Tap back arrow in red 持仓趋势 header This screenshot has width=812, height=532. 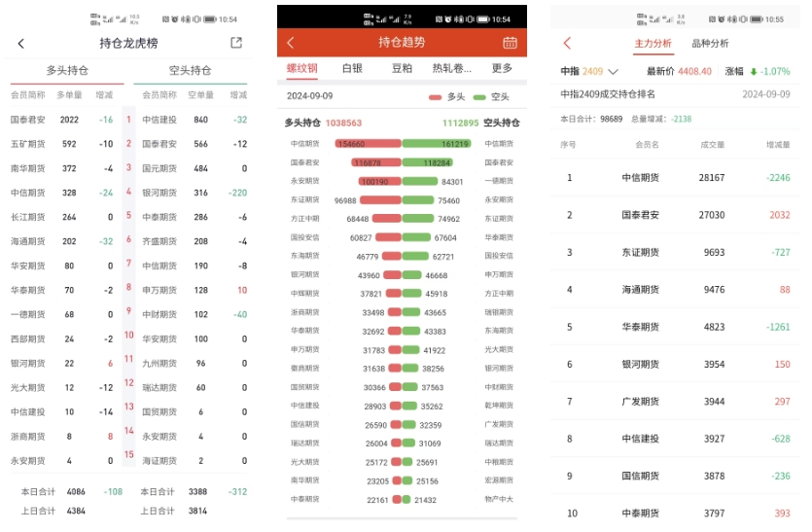(291, 43)
